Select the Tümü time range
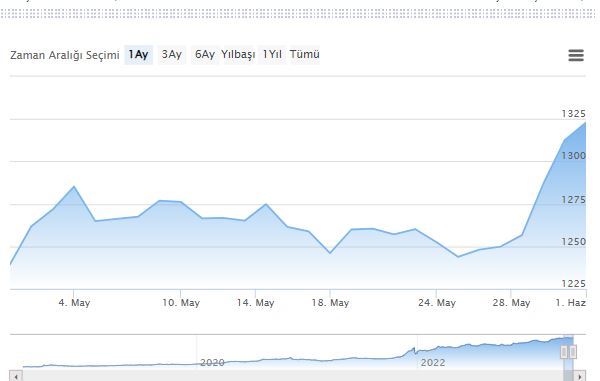The width and height of the screenshot is (600, 381). click(x=305, y=55)
